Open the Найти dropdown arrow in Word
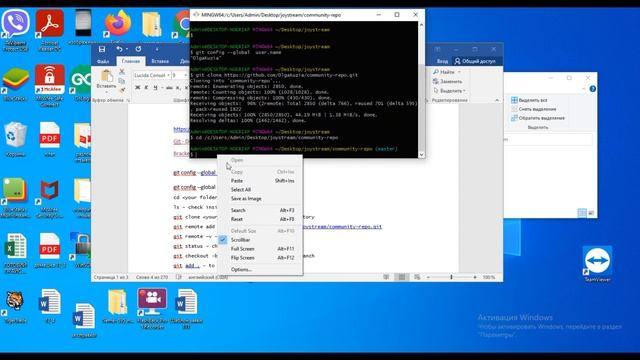 [460, 72]
